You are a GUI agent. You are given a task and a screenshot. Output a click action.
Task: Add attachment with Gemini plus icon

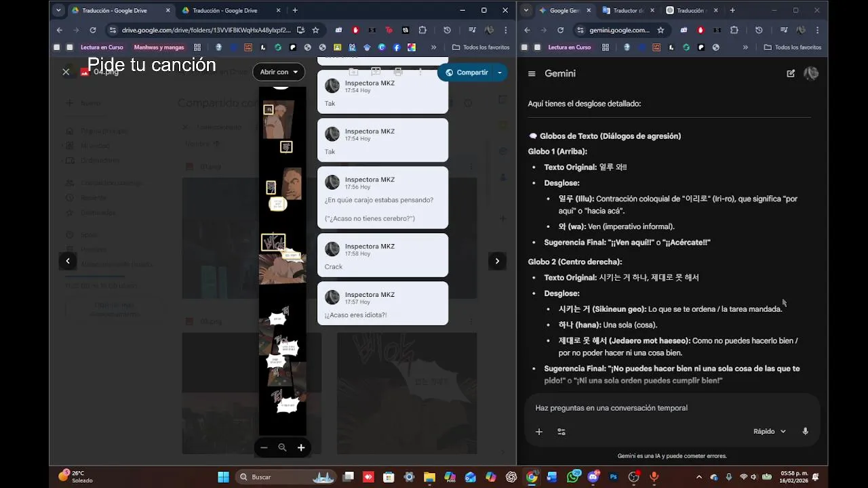pos(539,432)
